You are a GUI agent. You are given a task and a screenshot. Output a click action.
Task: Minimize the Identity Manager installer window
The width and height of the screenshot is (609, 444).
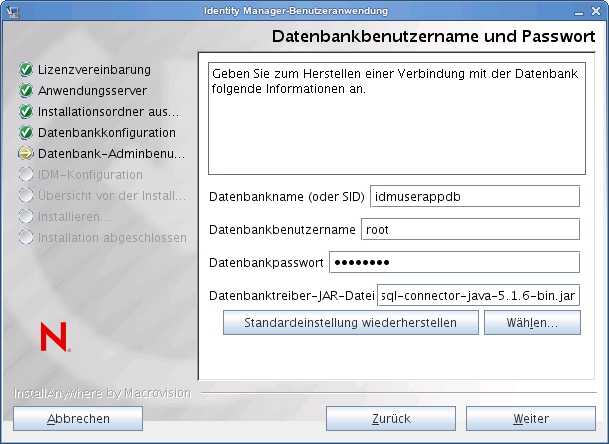579,12
